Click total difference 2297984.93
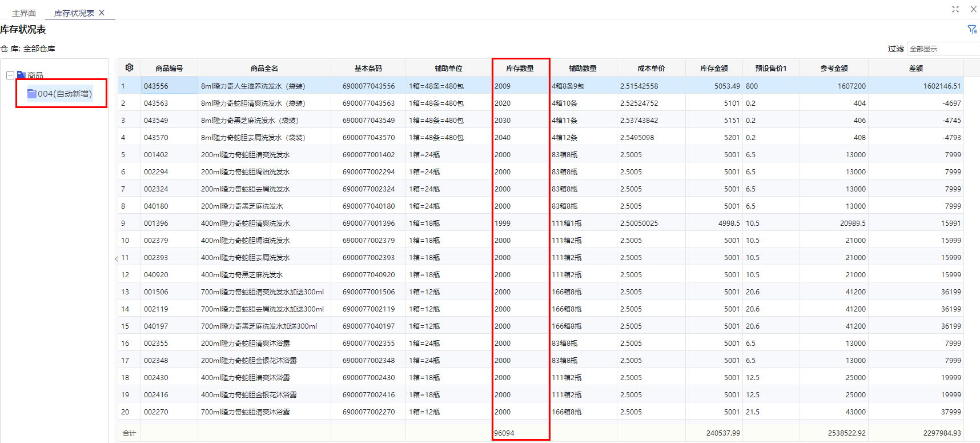 [x=942, y=433]
